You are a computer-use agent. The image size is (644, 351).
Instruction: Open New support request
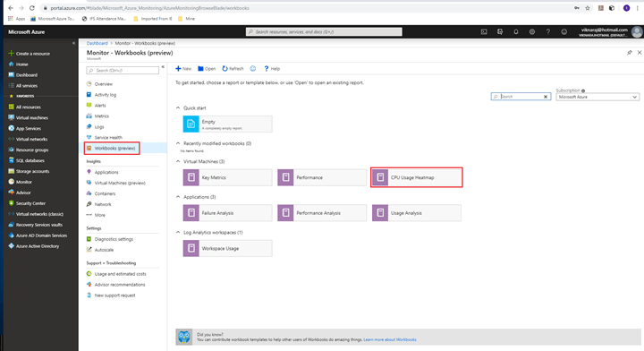[x=111, y=295]
